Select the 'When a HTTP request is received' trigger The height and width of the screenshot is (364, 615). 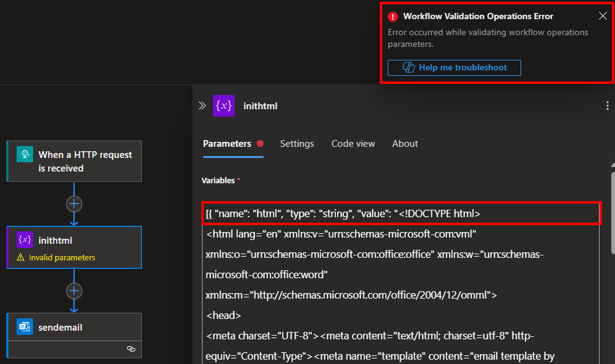point(74,161)
